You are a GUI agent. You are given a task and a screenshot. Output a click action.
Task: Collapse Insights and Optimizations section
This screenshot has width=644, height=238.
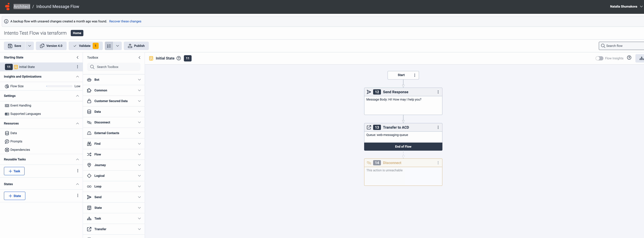[78, 77]
